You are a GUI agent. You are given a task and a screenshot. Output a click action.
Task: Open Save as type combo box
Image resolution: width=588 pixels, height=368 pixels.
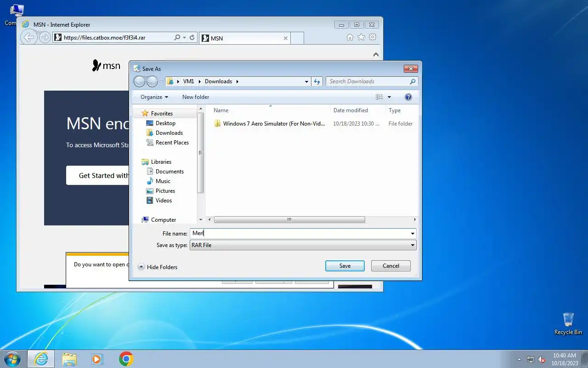click(303, 245)
